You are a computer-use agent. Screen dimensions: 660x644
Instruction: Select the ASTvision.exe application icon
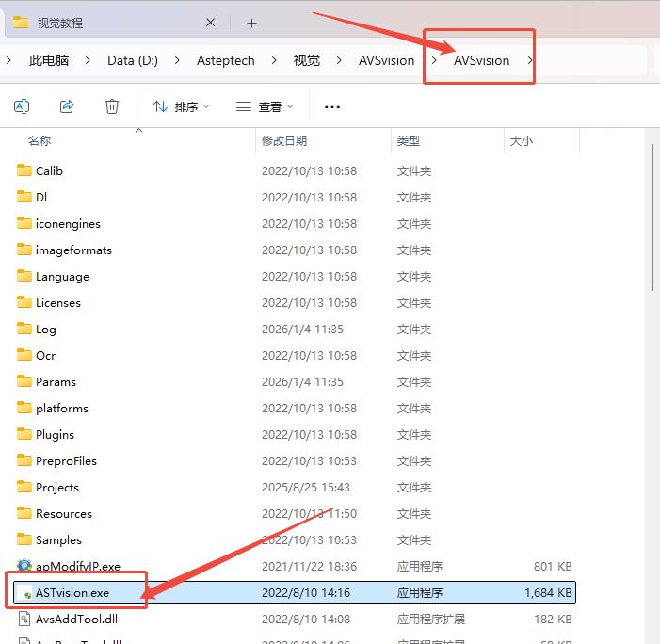[25, 593]
